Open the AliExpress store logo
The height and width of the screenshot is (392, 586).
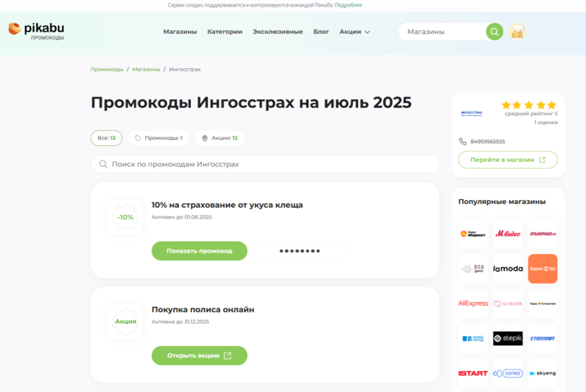coord(473,303)
